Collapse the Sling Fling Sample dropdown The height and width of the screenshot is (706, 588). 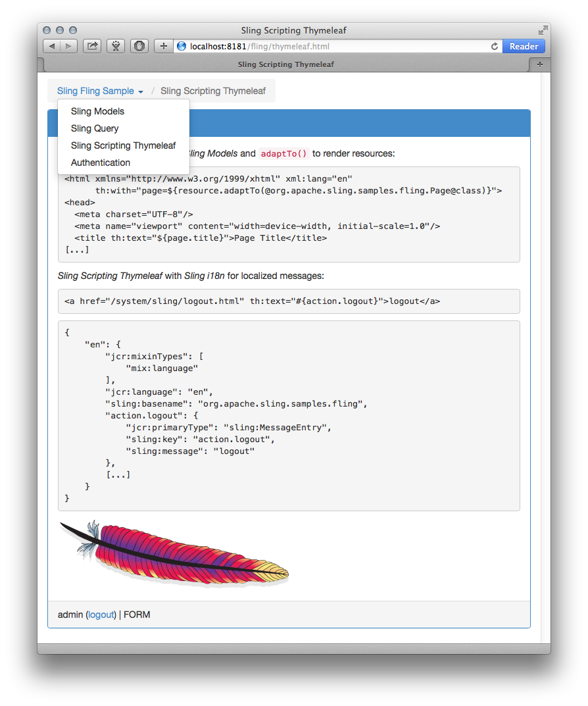tap(100, 91)
